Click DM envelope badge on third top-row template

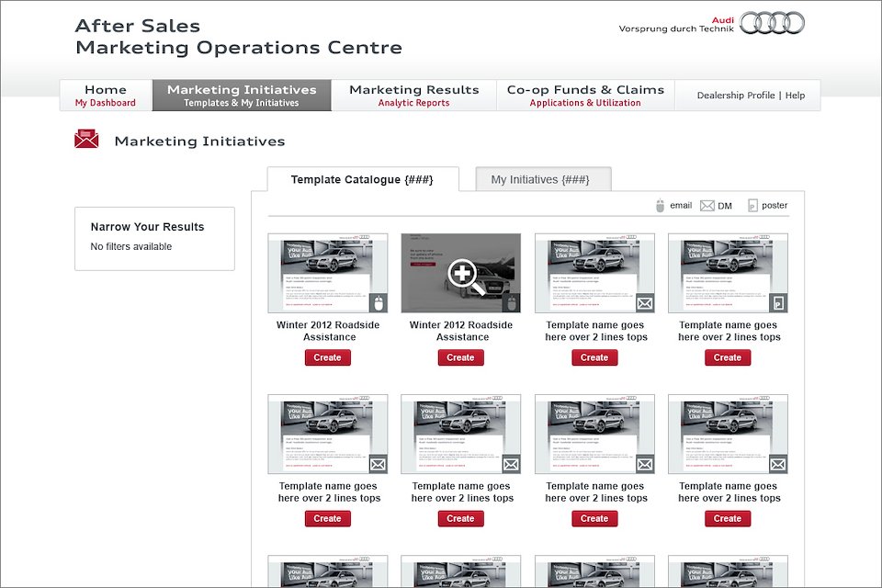(645, 303)
